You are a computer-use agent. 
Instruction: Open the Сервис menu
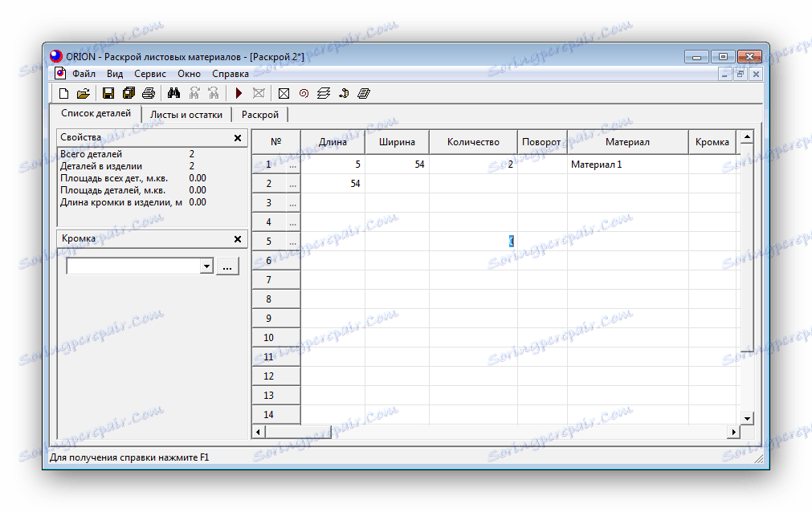[150, 74]
